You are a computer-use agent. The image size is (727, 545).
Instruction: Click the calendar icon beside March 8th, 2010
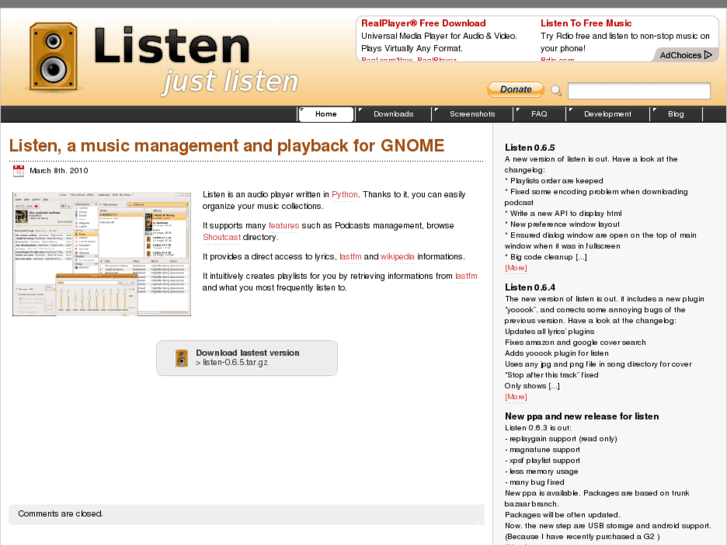click(x=18, y=171)
